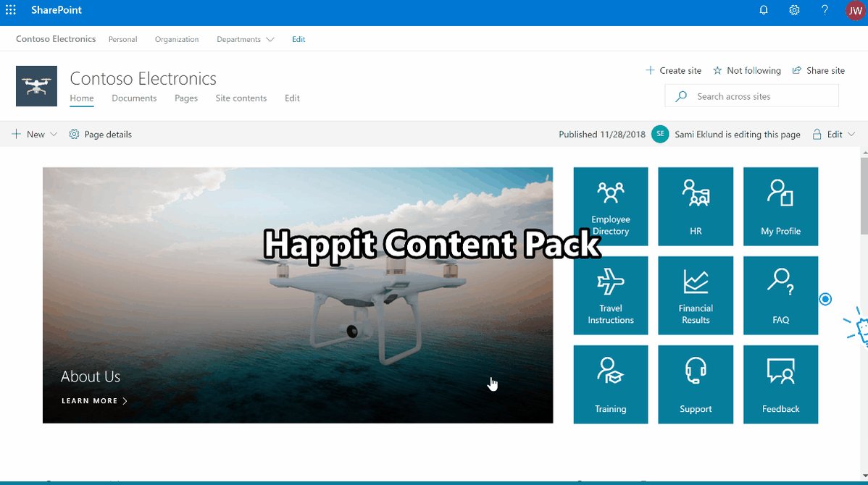Click in the Search across sites field
Screen dimensions: 868x485
point(752,96)
